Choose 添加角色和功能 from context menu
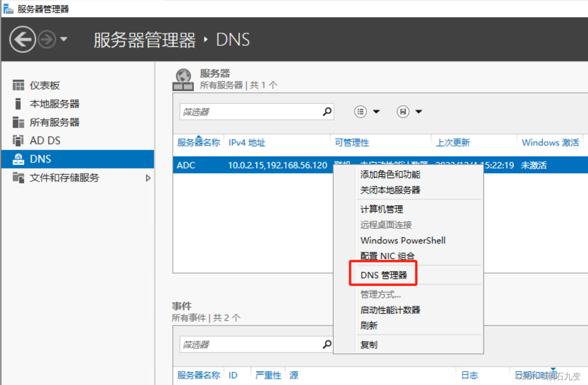The width and height of the screenshot is (588, 385). pyautogui.click(x=390, y=175)
